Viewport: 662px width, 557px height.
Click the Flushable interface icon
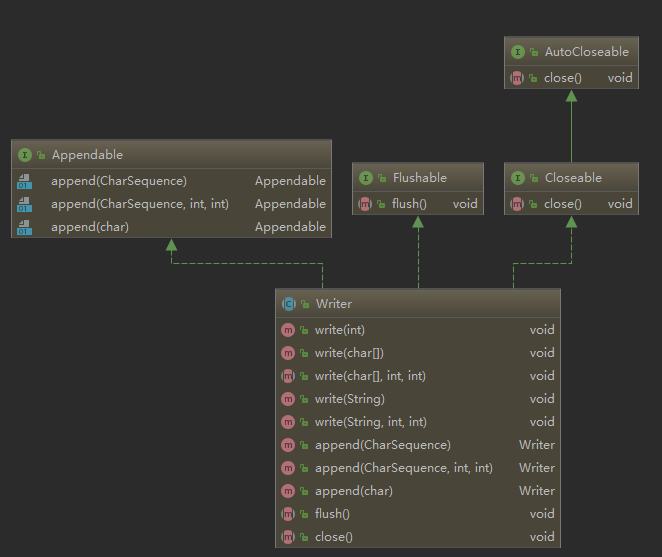pyautogui.click(x=366, y=178)
